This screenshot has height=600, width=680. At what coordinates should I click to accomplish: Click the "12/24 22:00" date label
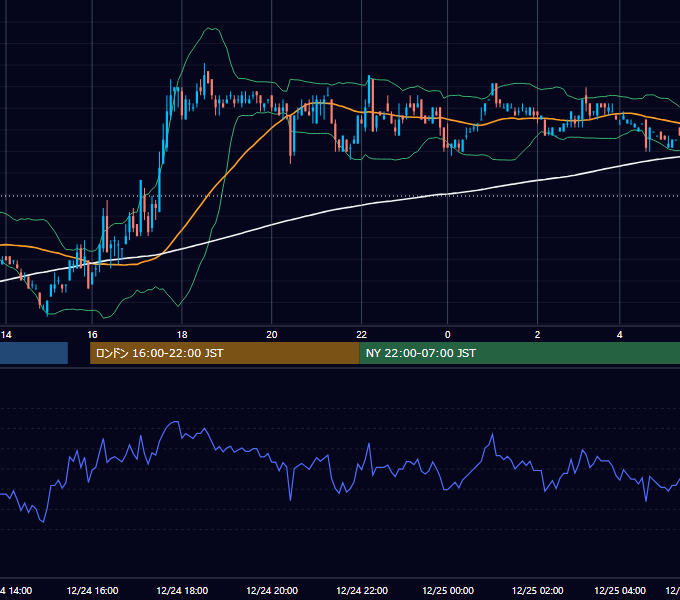(x=362, y=590)
